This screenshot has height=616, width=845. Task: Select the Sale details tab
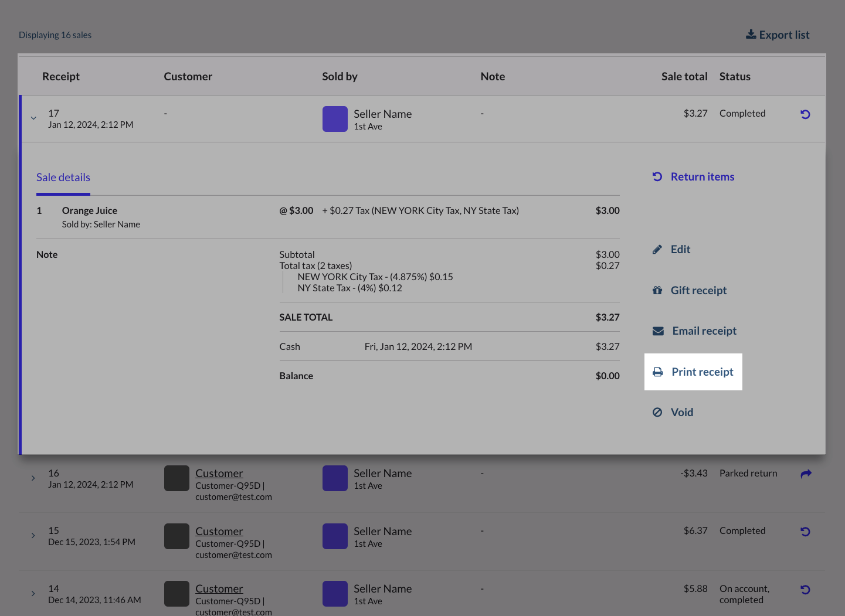(63, 178)
